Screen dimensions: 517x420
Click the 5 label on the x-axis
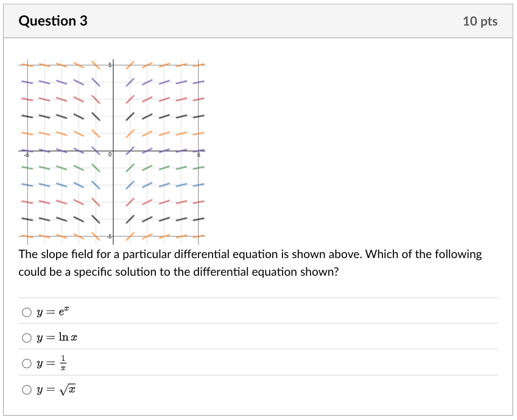[x=197, y=154]
